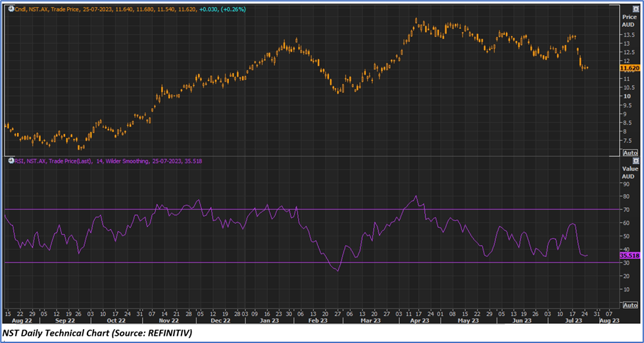Image resolution: width=644 pixels, height=343 pixels.
Task: Click the purple 35.518 RSI value tag
Action: [629, 255]
